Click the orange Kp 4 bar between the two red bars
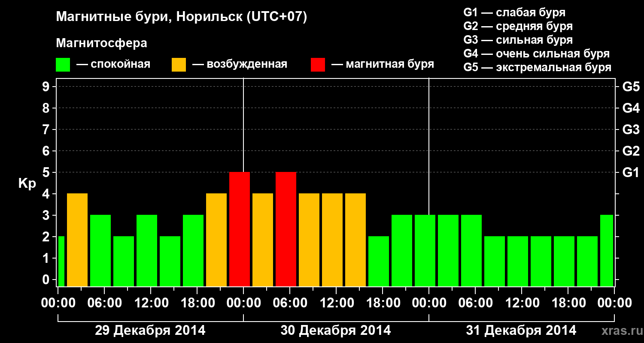Viewport: 644px width, 343px height. [x=263, y=240]
